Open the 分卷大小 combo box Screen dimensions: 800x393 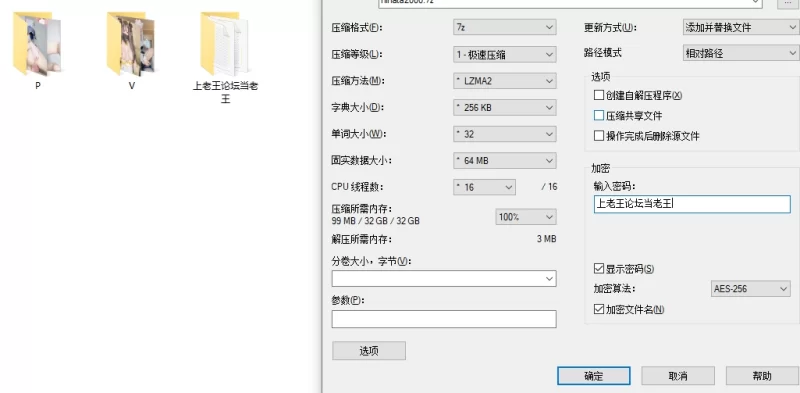pos(444,279)
